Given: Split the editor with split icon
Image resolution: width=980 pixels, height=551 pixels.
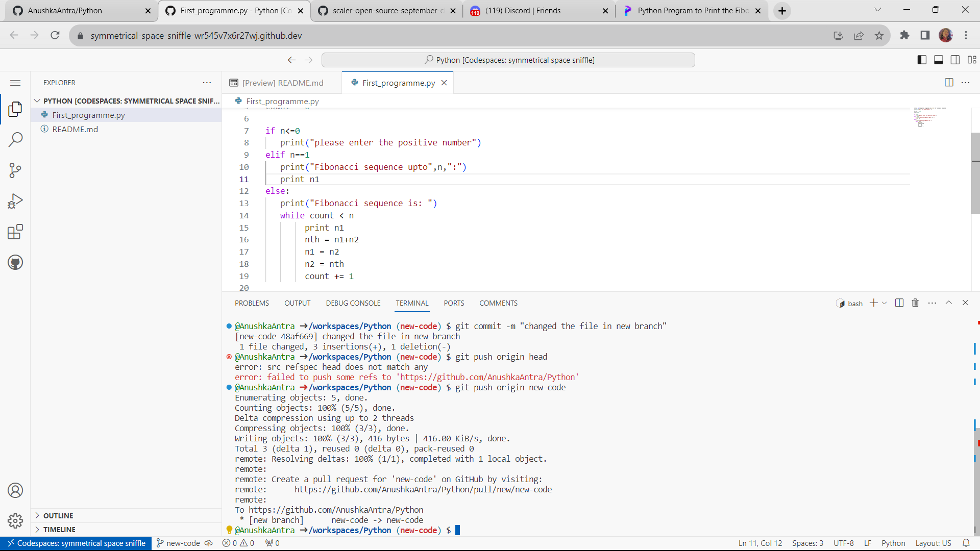Looking at the screenshot, I should (x=949, y=82).
